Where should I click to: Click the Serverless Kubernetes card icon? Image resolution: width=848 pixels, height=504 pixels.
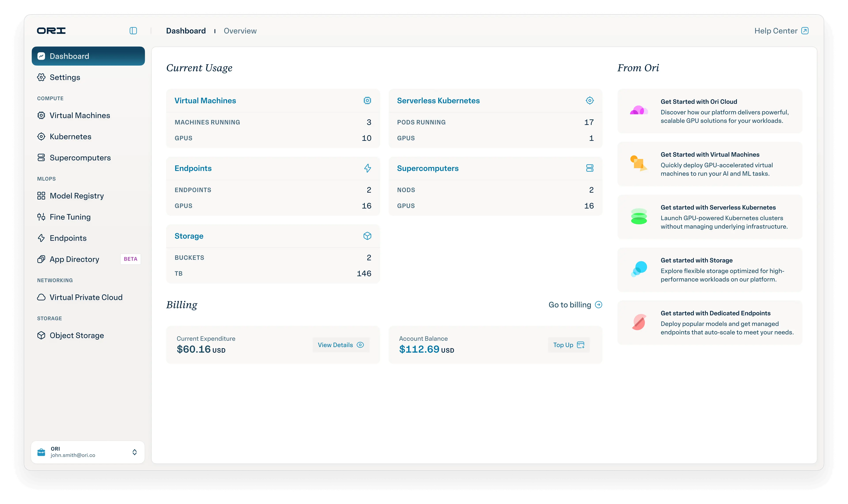(590, 100)
